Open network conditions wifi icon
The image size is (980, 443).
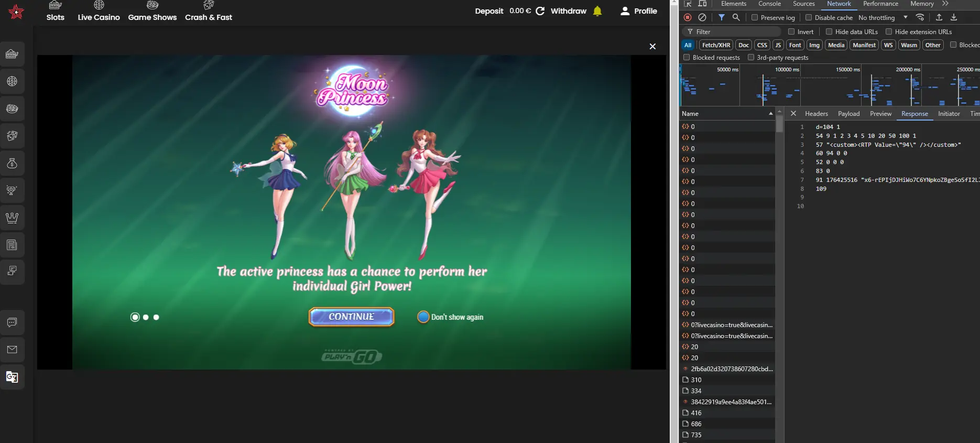920,17
